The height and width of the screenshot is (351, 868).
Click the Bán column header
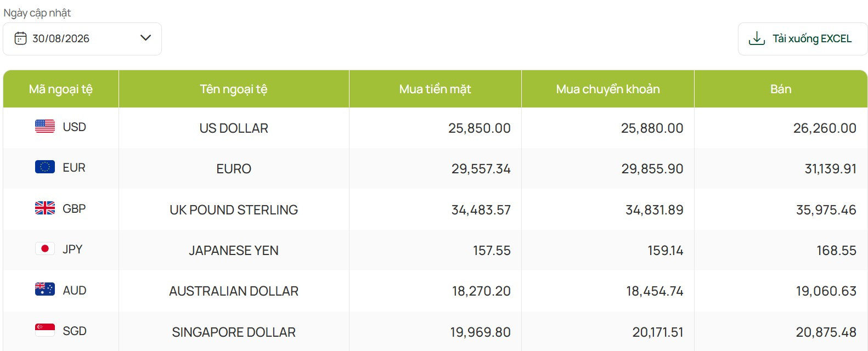point(781,89)
